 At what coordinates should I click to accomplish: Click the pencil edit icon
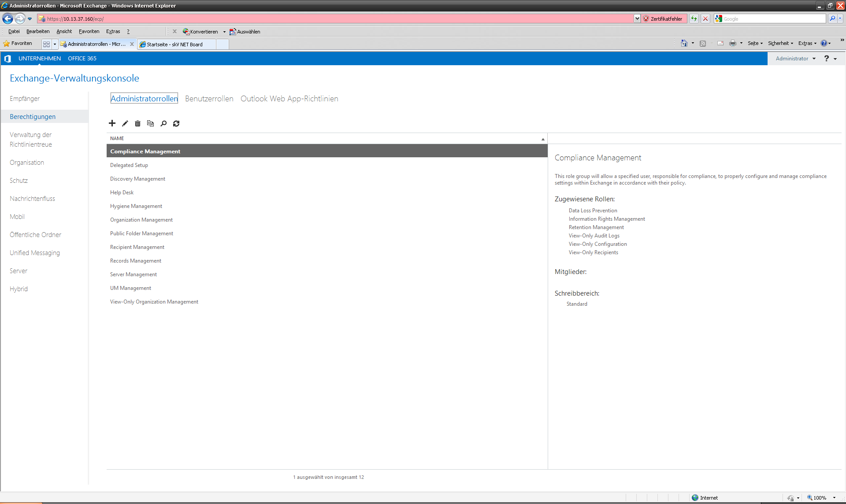pyautogui.click(x=125, y=123)
